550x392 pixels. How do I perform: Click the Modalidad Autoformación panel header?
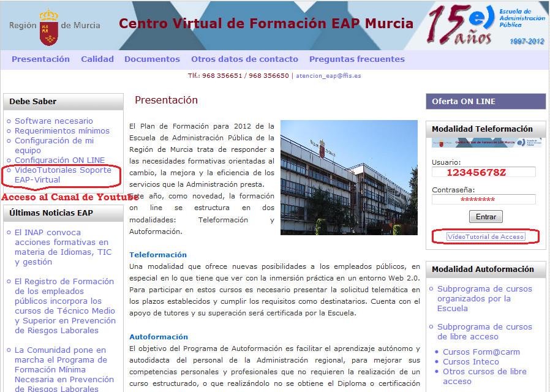[x=486, y=269]
